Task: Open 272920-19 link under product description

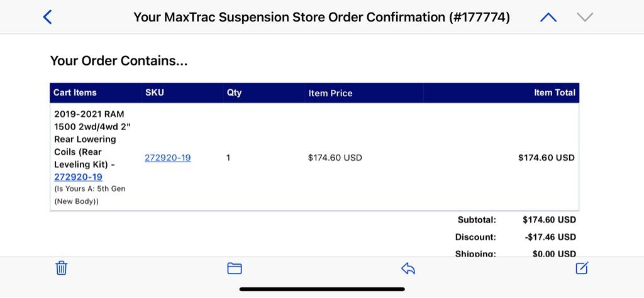Action: pyautogui.click(x=79, y=177)
